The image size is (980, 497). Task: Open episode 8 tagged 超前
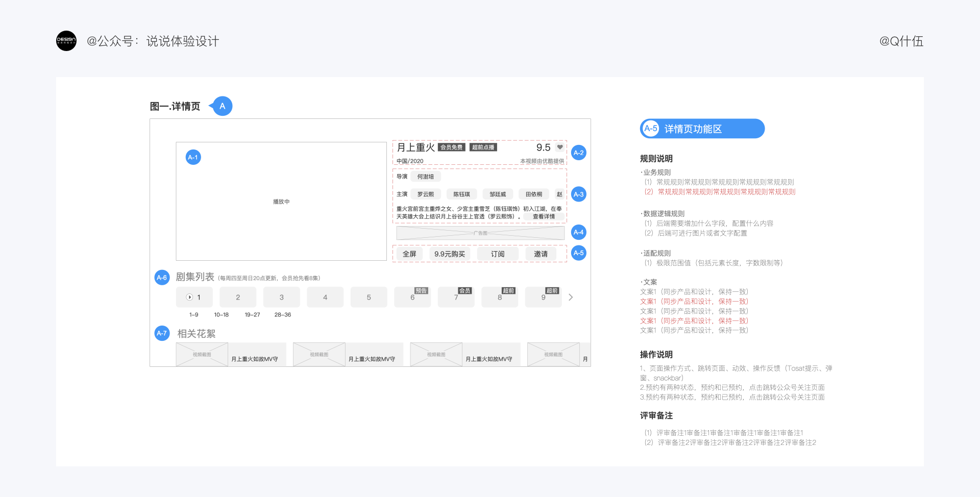click(x=500, y=297)
